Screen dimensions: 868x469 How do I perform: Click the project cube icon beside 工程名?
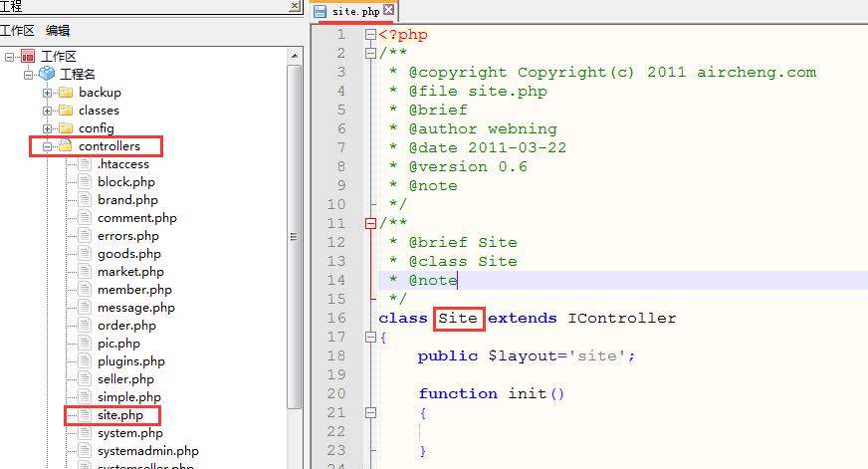47,75
